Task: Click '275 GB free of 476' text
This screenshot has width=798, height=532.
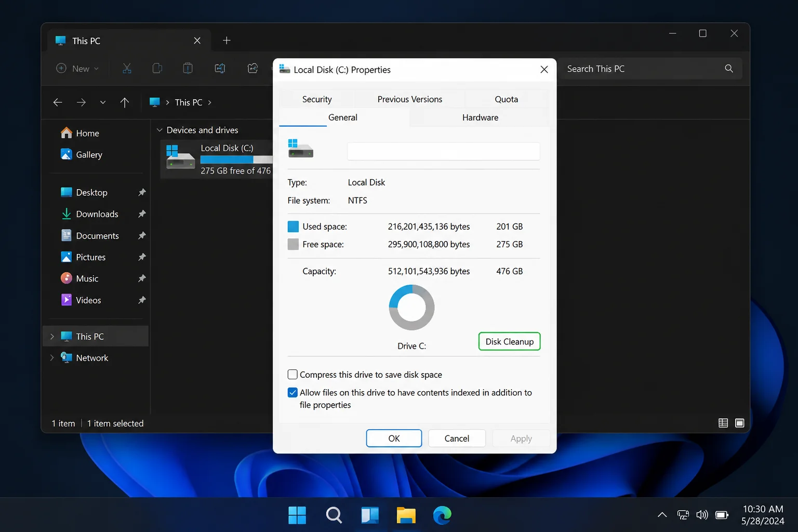Action: click(x=236, y=171)
